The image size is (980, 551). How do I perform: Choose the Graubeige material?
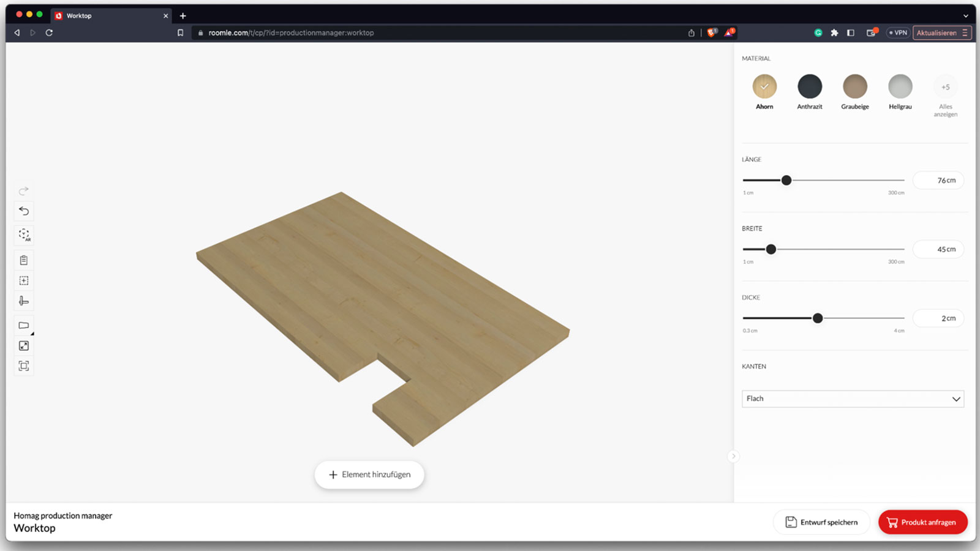[x=854, y=87]
